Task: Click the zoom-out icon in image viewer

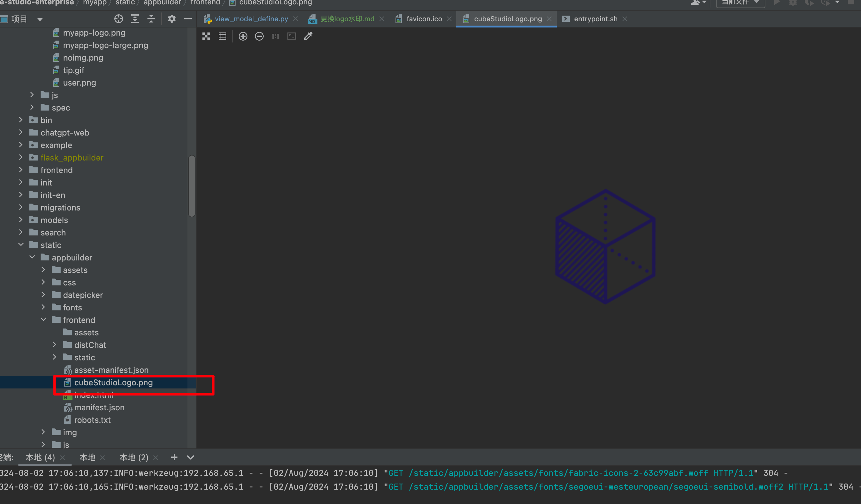Action: (259, 37)
